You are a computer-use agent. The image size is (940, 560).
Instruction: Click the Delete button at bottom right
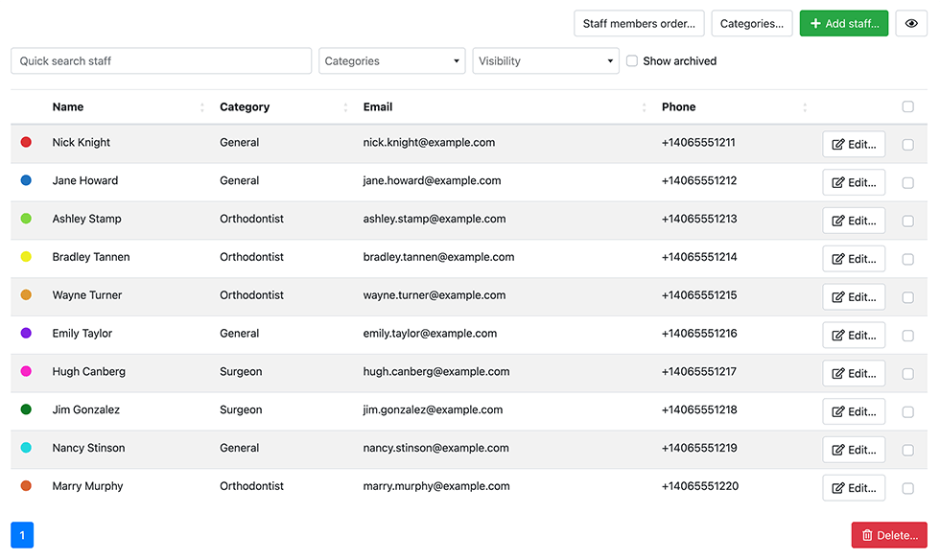888,535
